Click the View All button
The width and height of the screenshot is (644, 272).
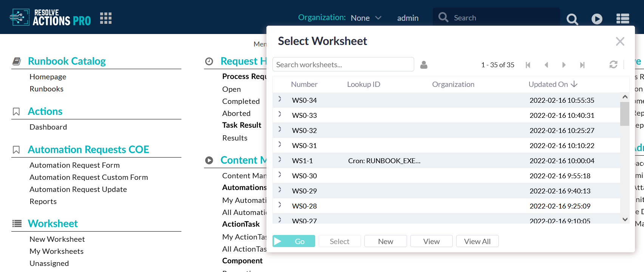tap(477, 241)
